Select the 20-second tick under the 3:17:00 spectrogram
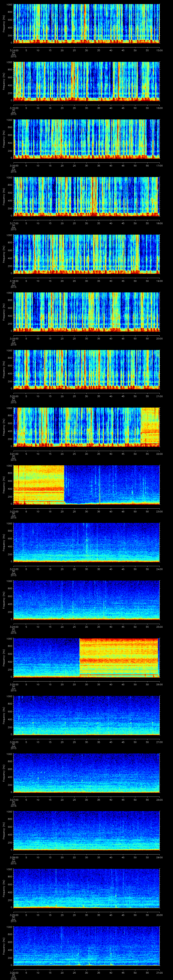The width and height of the screenshot is (173, 980). tap(62, 223)
